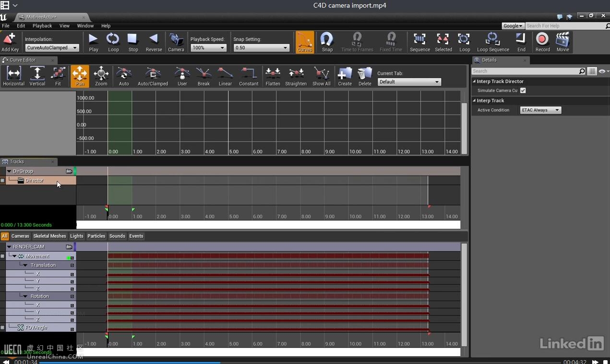Collapse the DirGroup group
Screen dimensions: 610x364
[9, 171]
